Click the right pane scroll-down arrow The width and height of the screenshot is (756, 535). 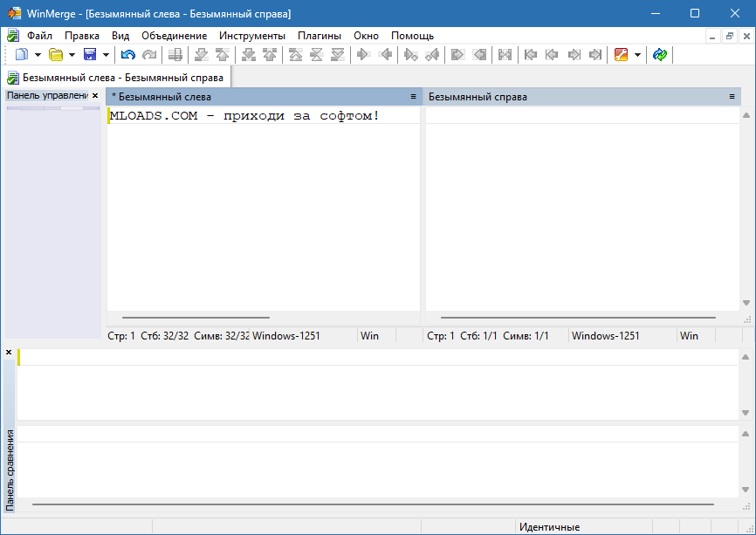(746, 303)
